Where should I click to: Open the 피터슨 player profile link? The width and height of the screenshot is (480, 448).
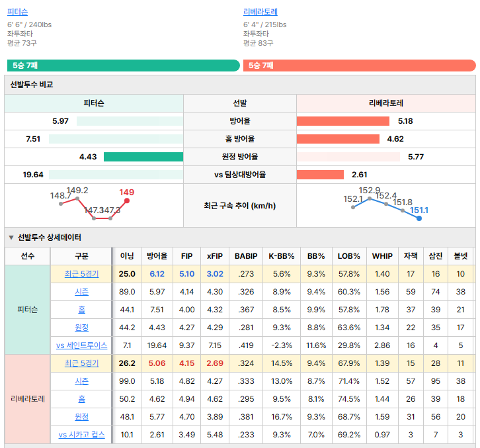click(17, 12)
